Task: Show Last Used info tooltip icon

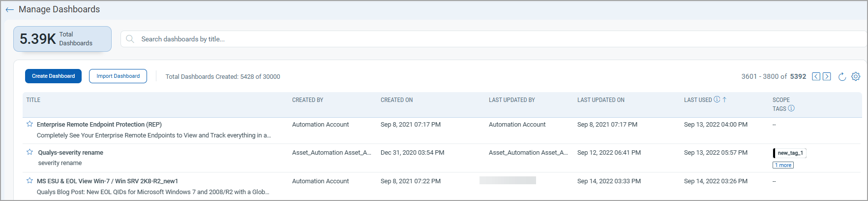Action: click(717, 100)
